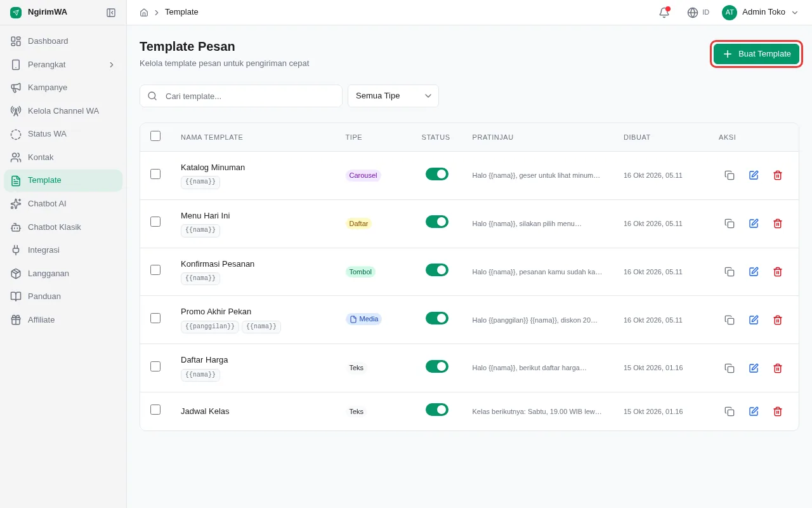Check the Katalog Minuman row checkbox
Viewport: 812px width, 508px height.
[x=155, y=174]
